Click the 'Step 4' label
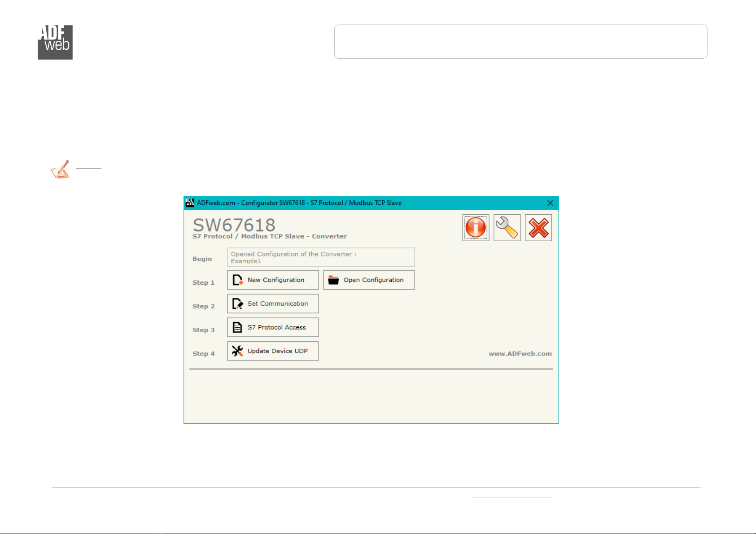The width and height of the screenshot is (756, 534). tap(203, 354)
